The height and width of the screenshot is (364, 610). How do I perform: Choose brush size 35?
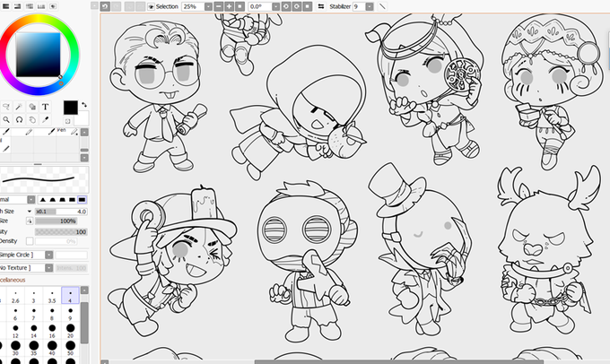34,348
